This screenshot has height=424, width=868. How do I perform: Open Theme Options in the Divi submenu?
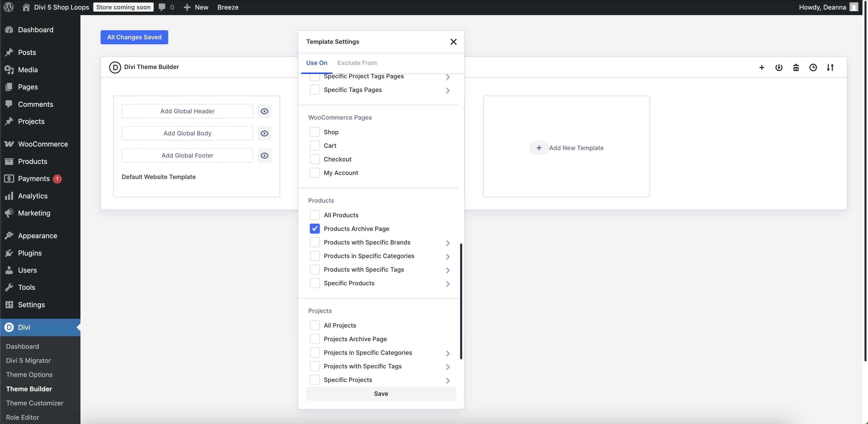(x=29, y=374)
